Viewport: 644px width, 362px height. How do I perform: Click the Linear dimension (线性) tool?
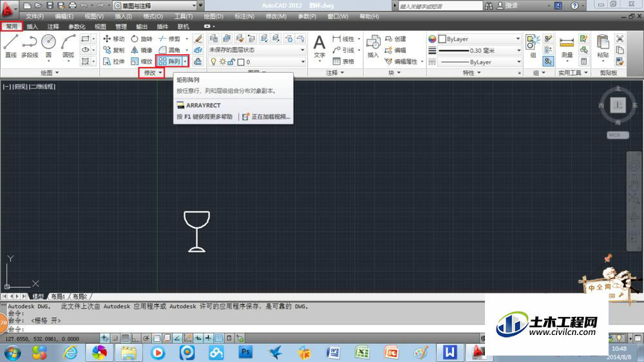343,39
